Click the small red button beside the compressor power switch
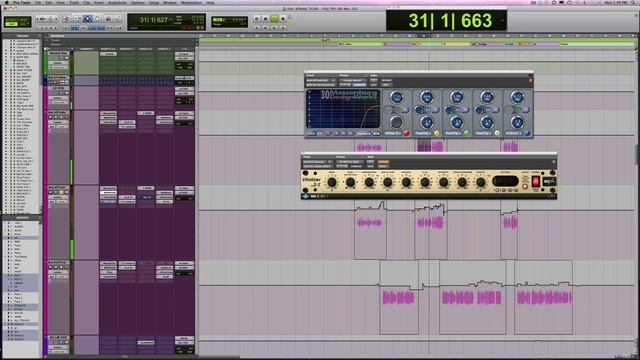 (525, 187)
